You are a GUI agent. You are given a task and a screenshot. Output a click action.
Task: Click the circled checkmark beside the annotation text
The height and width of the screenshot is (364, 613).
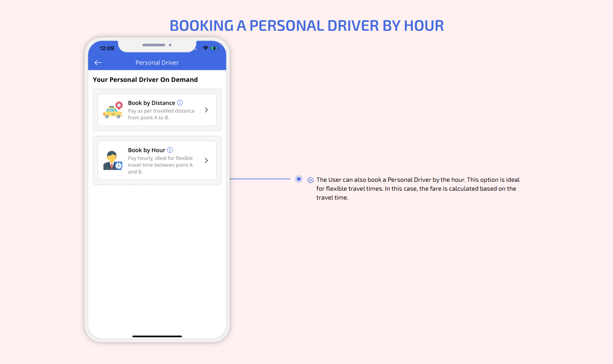click(x=311, y=180)
